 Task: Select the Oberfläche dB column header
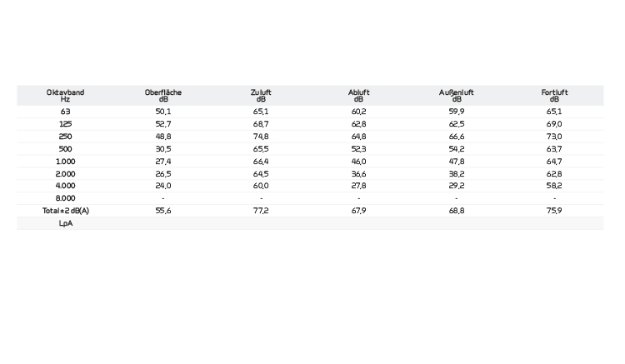point(163,95)
